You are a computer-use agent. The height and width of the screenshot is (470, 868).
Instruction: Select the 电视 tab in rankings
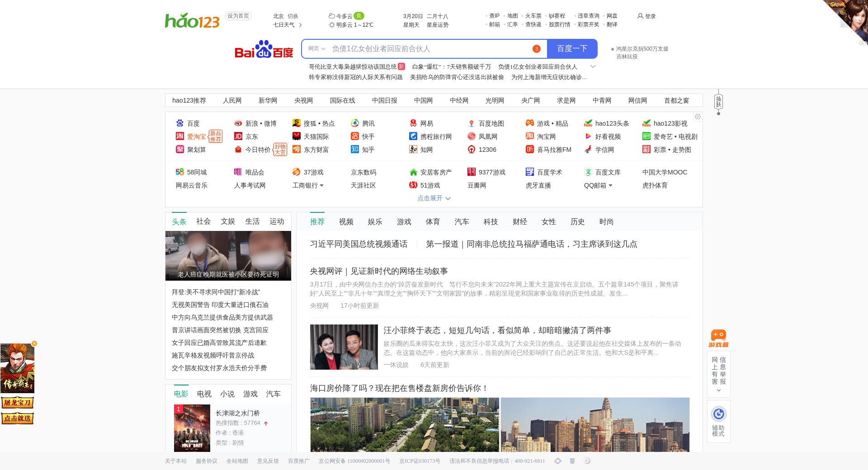204,394
